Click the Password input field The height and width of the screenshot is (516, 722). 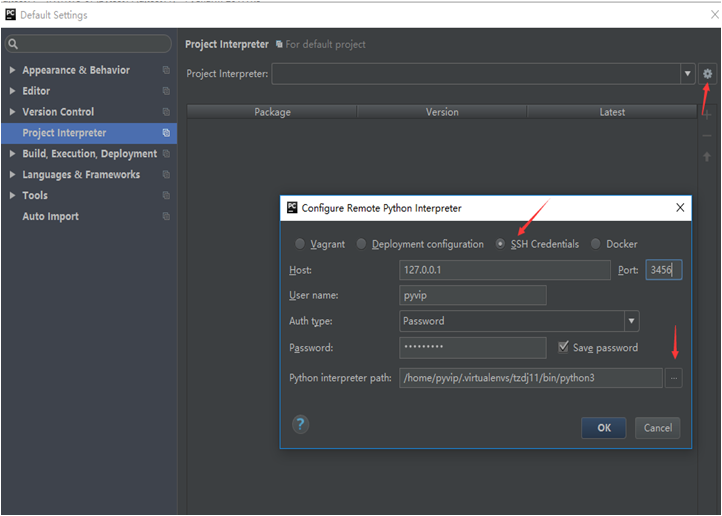(x=473, y=348)
